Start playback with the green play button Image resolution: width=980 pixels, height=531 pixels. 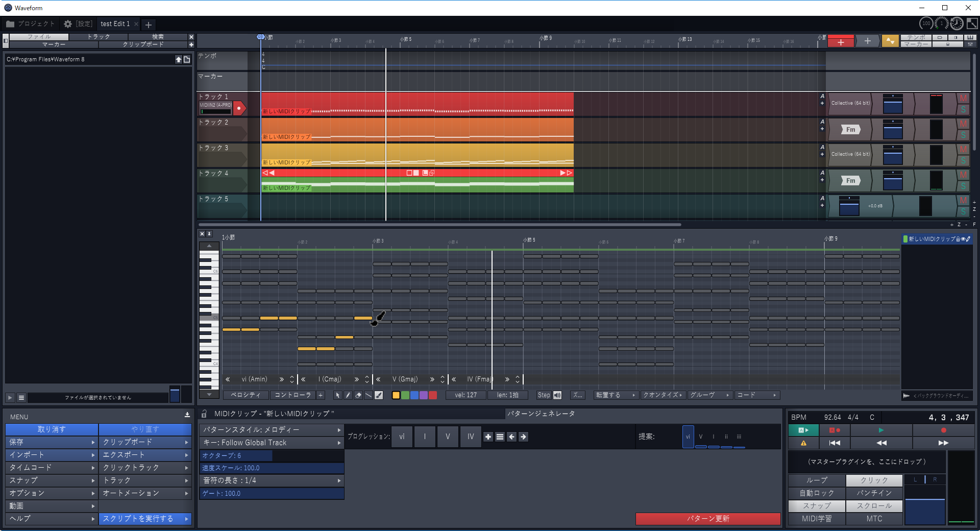click(881, 430)
